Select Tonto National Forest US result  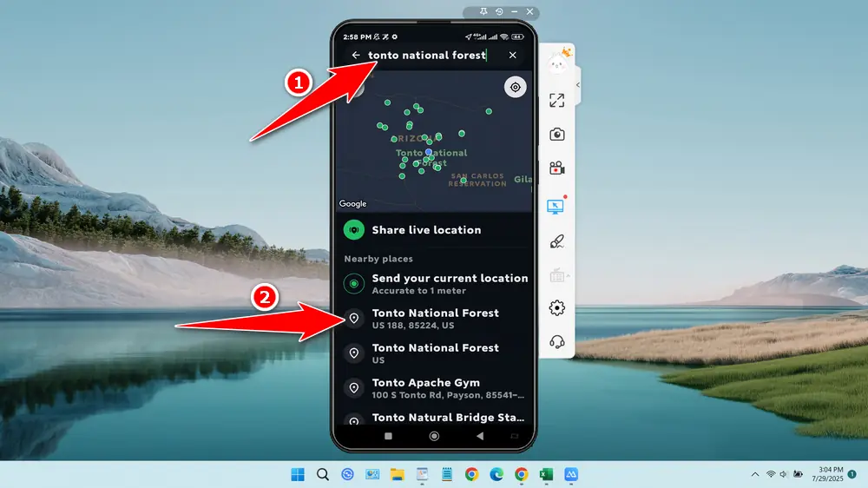click(x=434, y=353)
